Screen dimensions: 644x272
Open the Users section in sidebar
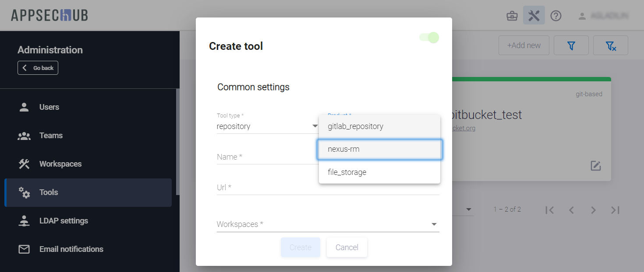click(x=49, y=107)
